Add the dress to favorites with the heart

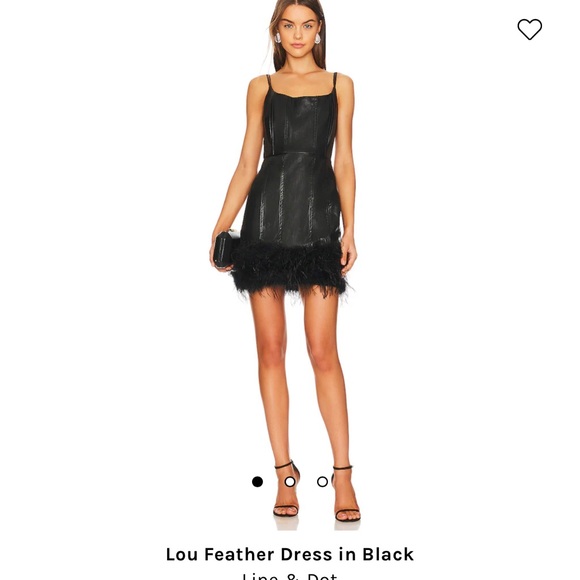[529, 29]
